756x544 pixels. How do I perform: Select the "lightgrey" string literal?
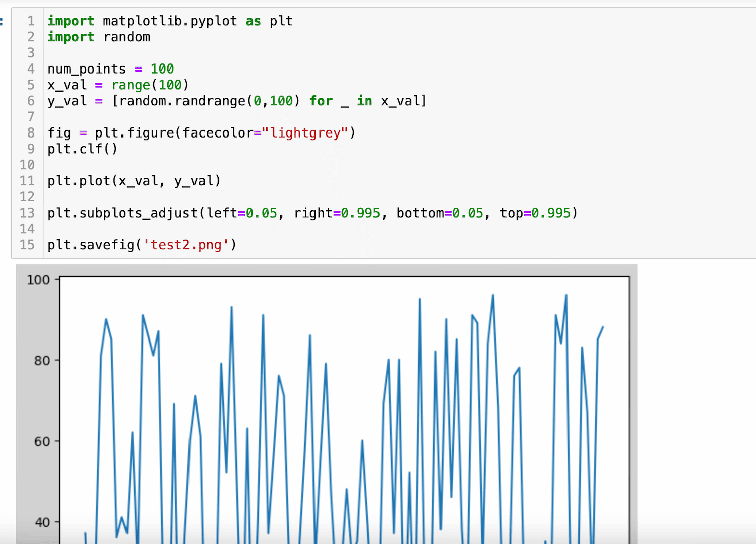coord(306,132)
